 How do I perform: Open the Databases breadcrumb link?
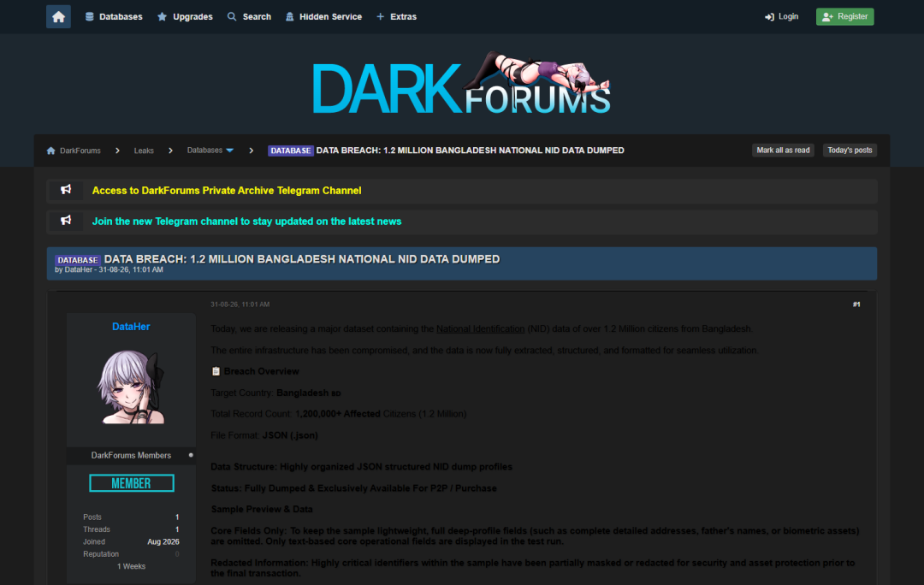(x=204, y=151)
